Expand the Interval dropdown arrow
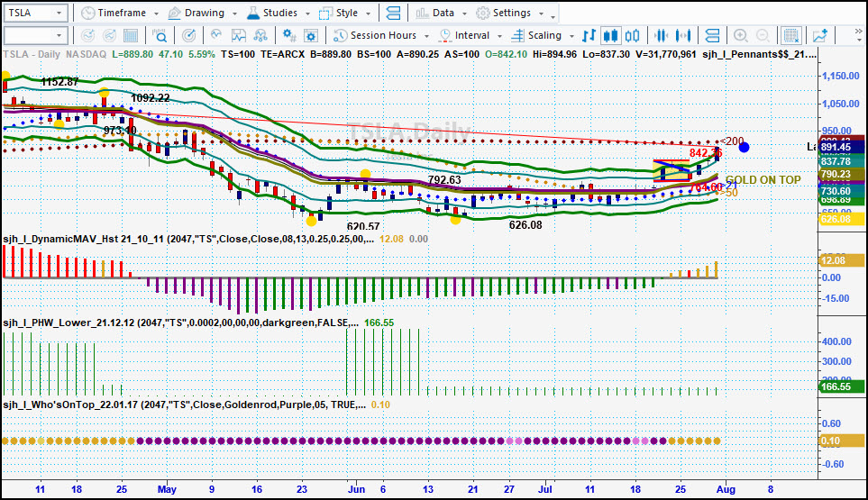Viewport: 868px width, 500px height. (x=500, y=36)
